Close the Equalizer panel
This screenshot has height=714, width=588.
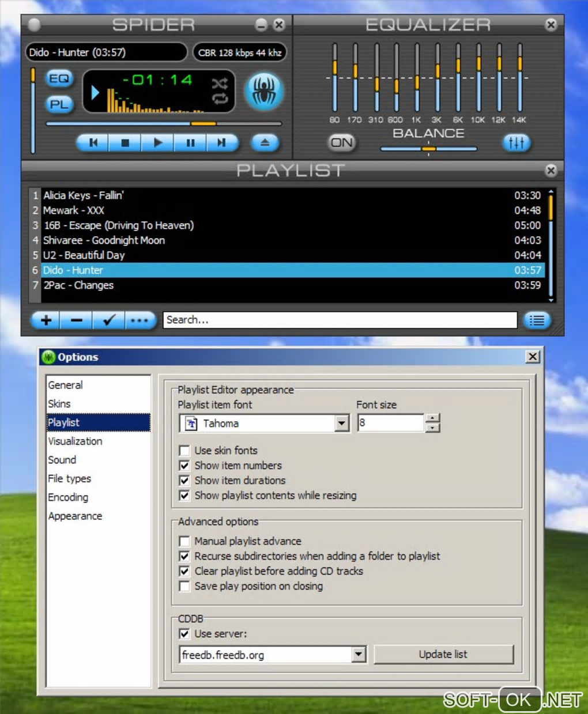(x=551, y=24)
